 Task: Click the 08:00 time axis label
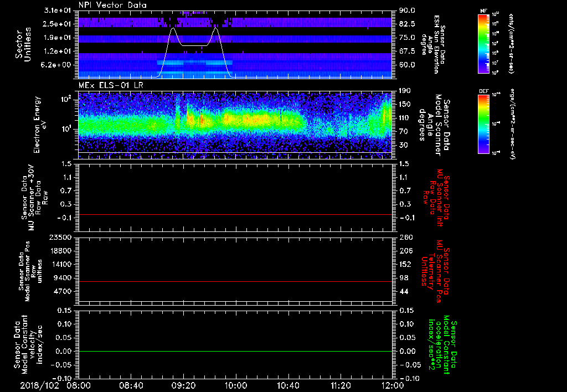click(79, 384)
